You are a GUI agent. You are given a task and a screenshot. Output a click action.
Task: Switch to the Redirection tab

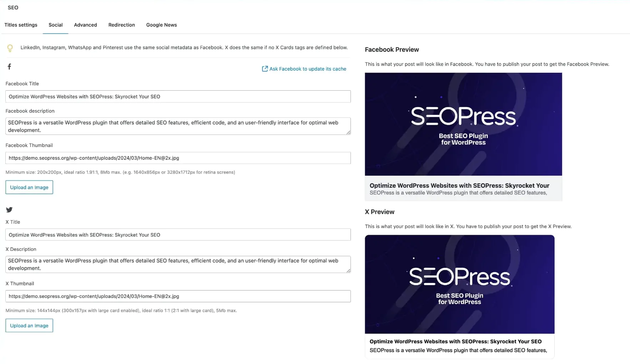[x=121, y=25]
